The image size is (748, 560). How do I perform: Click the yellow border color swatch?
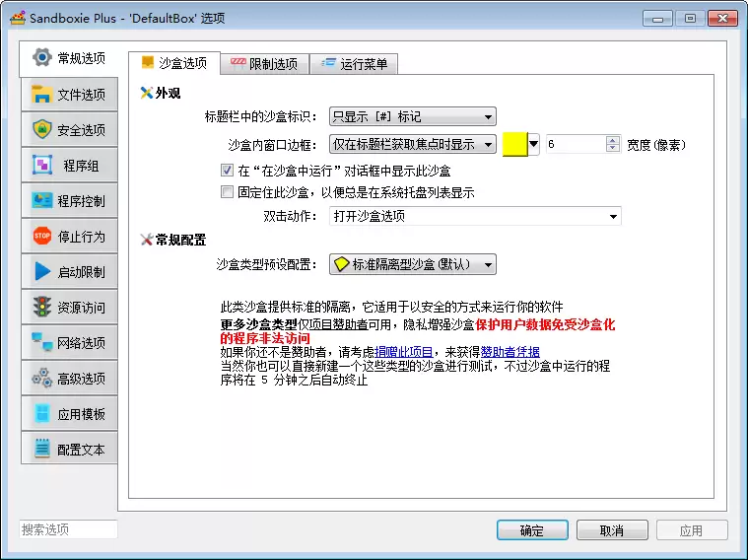pos(515,144)
